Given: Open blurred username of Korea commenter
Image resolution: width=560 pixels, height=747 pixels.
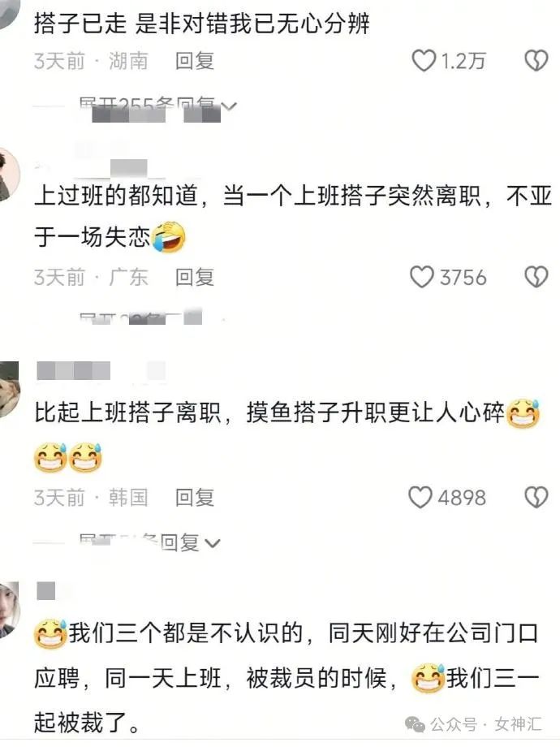Looking at the screenshot, I should [73, 370].
